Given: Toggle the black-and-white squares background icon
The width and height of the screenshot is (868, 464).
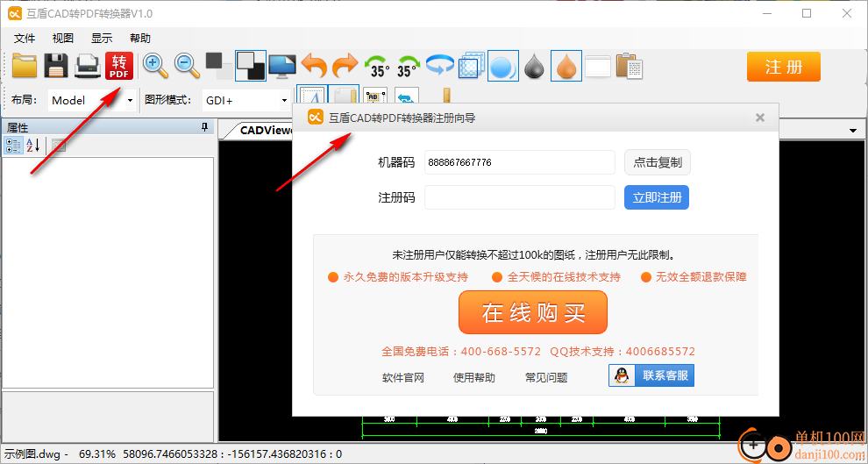Looking at the screenshot, I should click(250, 66).
